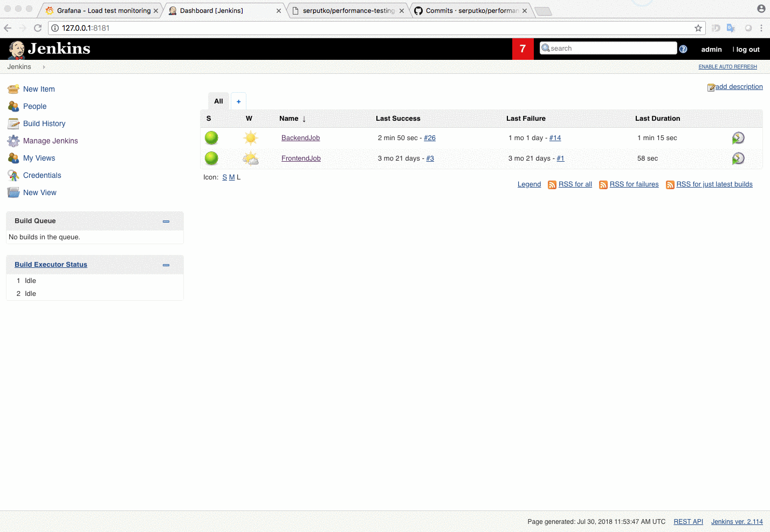Open BackendJob failed build #14
The image size is (770, 532).
click(x=555, y=138)
